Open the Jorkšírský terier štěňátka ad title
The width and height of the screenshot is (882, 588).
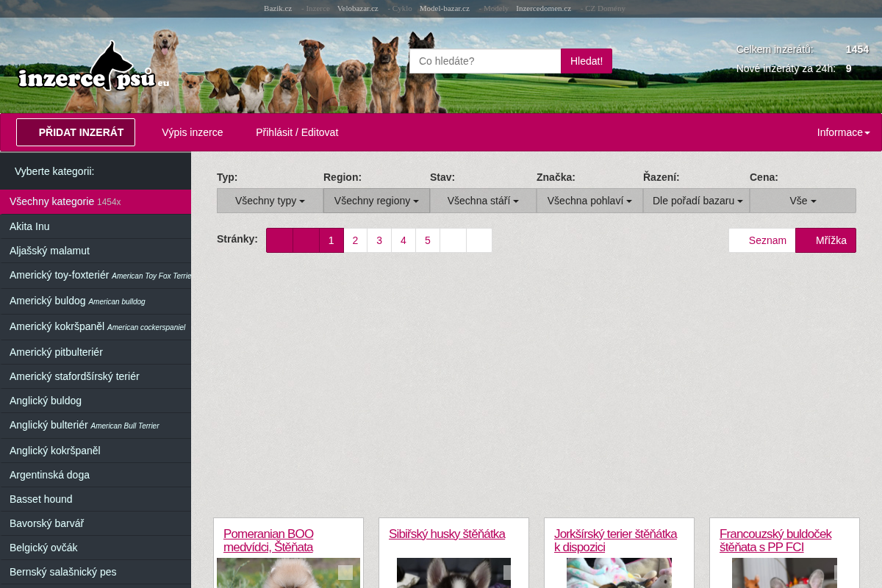click(x=615, y=540)
